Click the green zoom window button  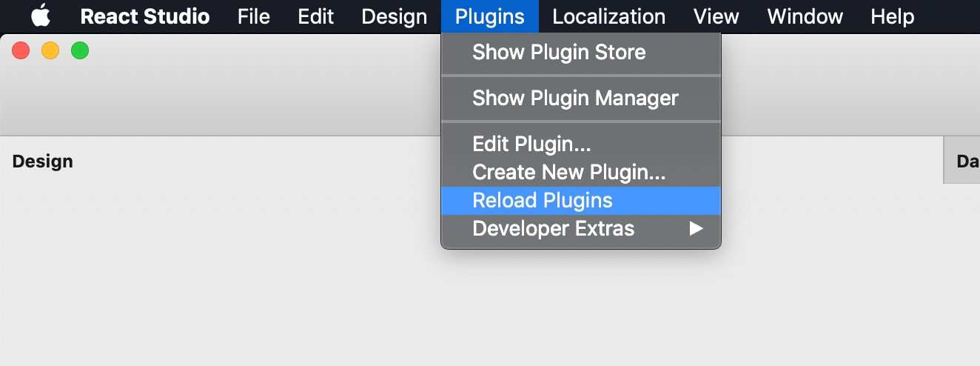tap(80, 50)
